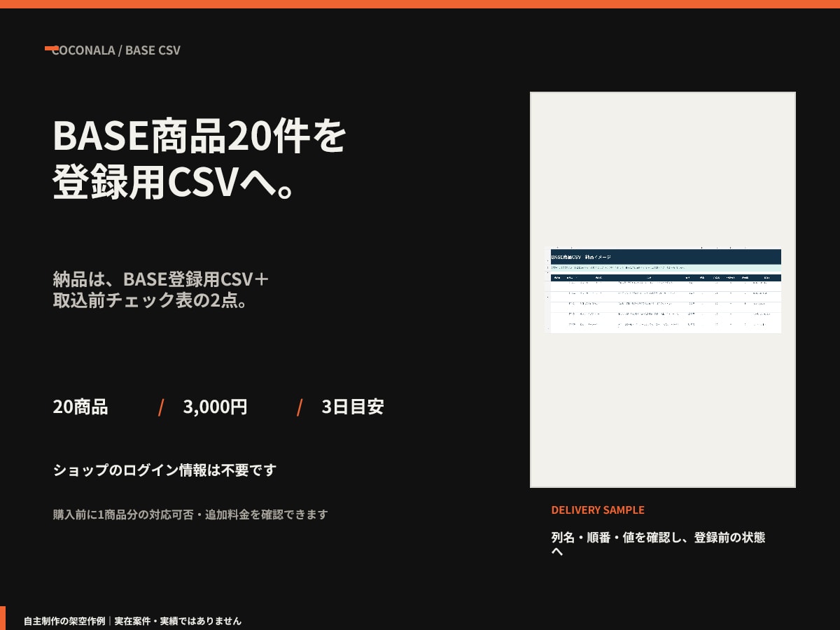Click the caption 列名・順番・値を確認し、登録前の状態へ
The image size is (840, 630).
[x=658, y=544]
